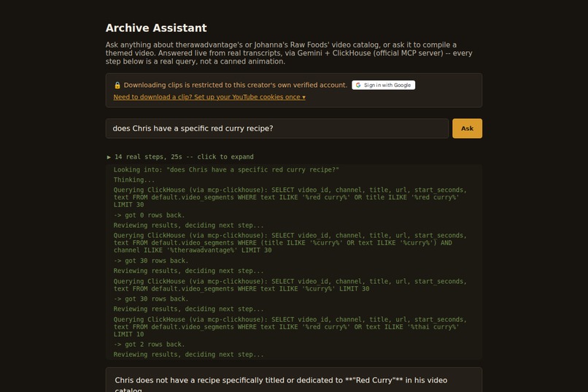Image resolution: width=588 pixels, height=392 pixels.
Task: Focus the red curry question input field
Action: pos(276,128)
